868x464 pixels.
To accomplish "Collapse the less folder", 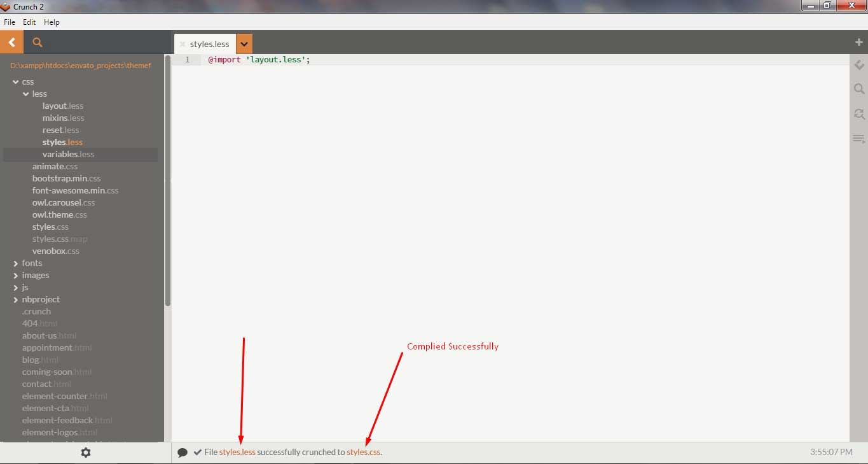I will (x=26, y=94).
